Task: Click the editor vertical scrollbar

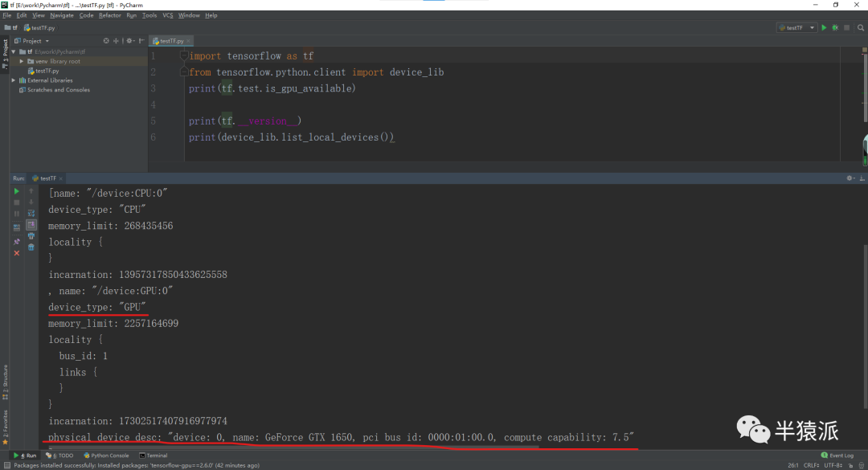Action: (x=865, y=88)
